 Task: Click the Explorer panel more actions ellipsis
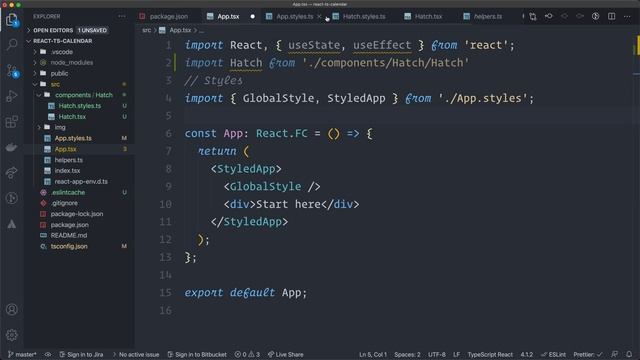pyautogui.click(x=122, y=16)
